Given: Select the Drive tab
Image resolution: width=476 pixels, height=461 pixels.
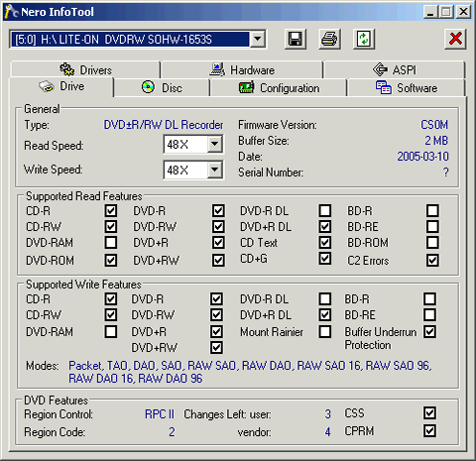Looking at the screenshot, I should (61, 87).
